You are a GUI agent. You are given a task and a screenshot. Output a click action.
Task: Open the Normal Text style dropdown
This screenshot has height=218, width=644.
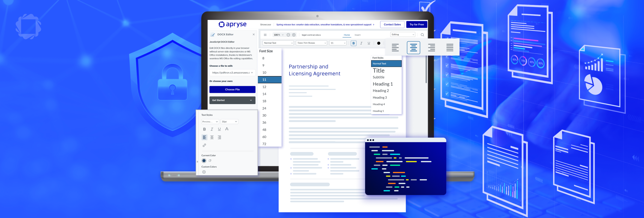278,43
